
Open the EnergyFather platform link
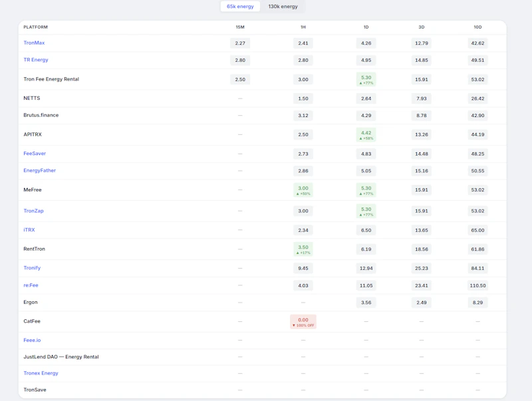click(39, 170)
